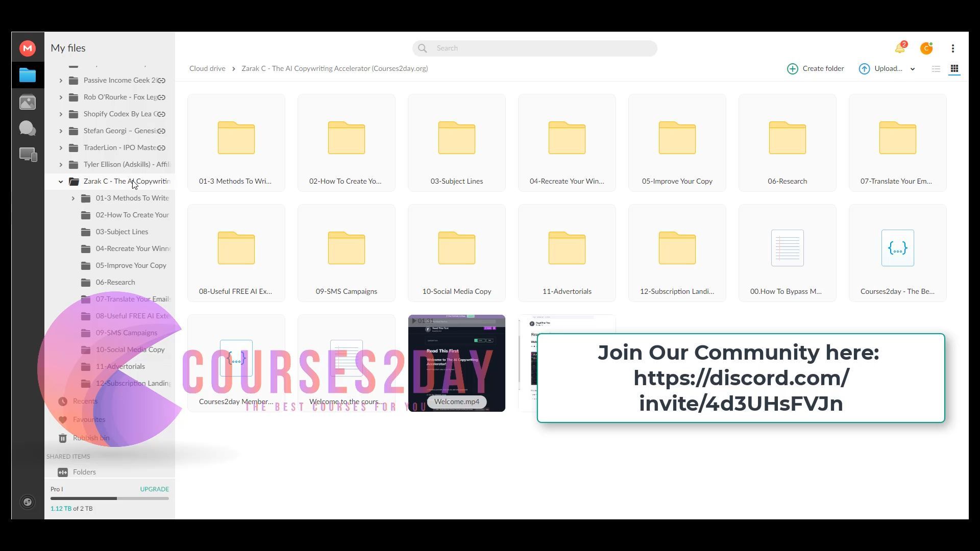The width and height of the screenshot is (980, 551).
Task: Open the Cloud drive sidebar icon
Action: point(28,76)
